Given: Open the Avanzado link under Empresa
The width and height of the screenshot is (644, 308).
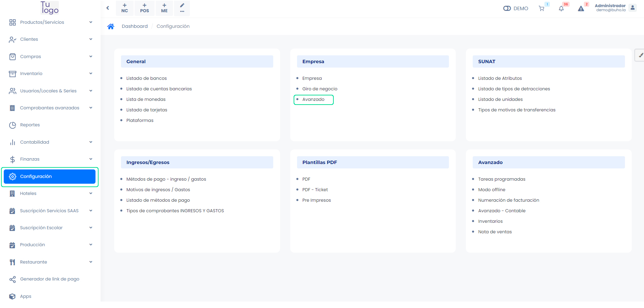Looking at the screenshot, I should (313, 99).
